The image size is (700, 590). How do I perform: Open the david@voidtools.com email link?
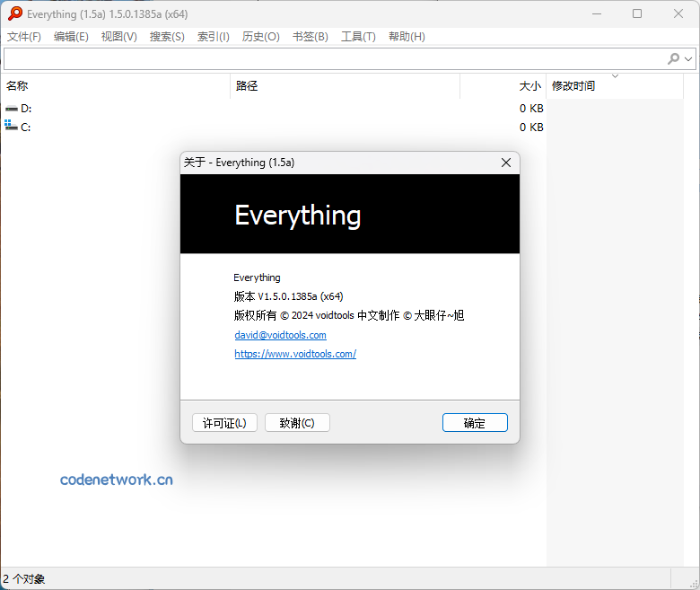(280, 335)
